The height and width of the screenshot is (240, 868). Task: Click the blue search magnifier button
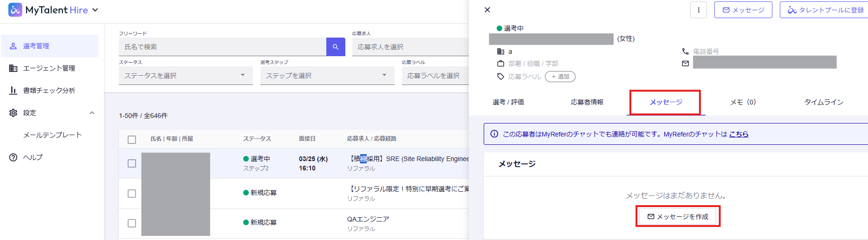pos(336,47)
